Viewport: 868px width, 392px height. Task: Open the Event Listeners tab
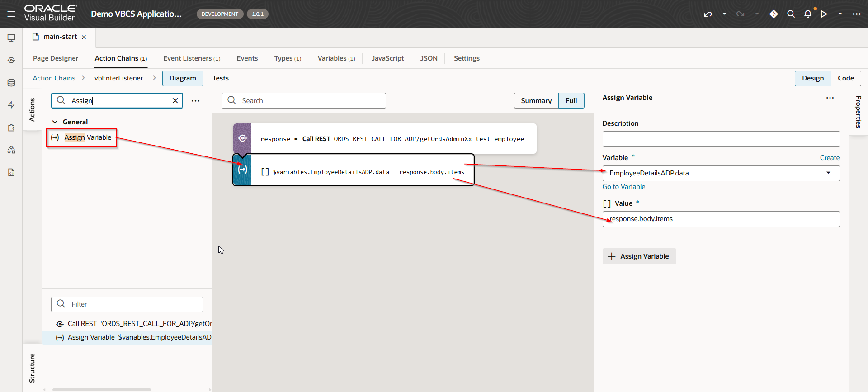192,58
